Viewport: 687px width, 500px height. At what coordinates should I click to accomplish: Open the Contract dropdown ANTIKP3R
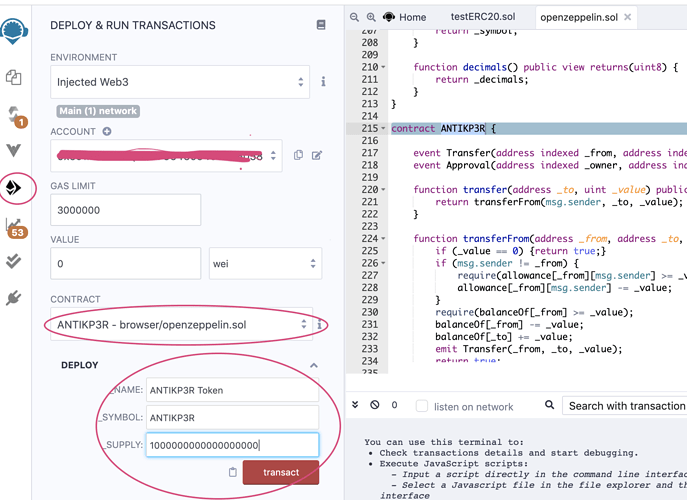coord(181,325)
